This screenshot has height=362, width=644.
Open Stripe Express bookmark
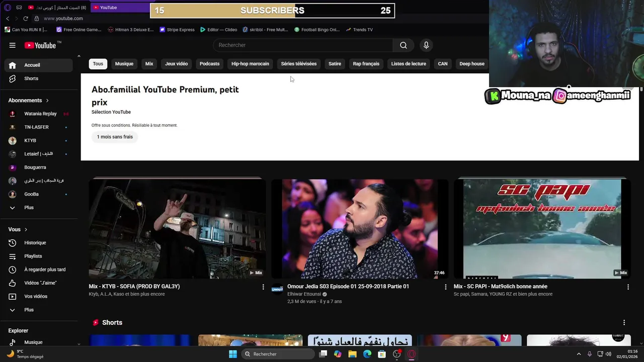point(177,30)
